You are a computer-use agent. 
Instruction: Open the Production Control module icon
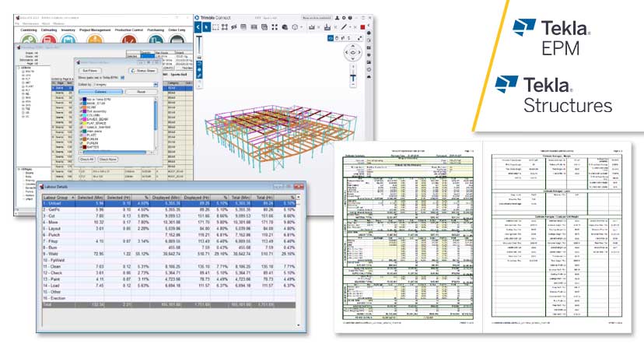(129, 40)
